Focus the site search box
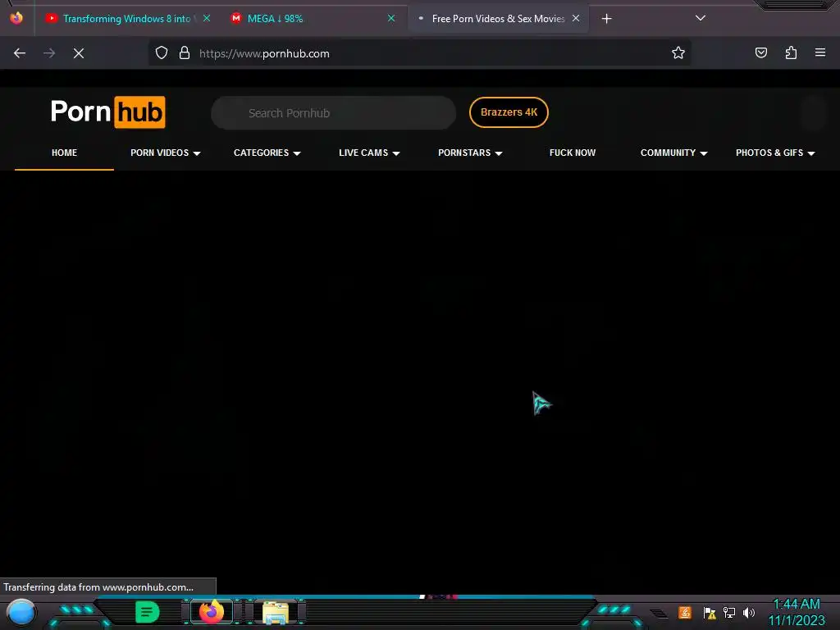Image resolution: width=840 pixels, height=630 pixels. point(333,113)
